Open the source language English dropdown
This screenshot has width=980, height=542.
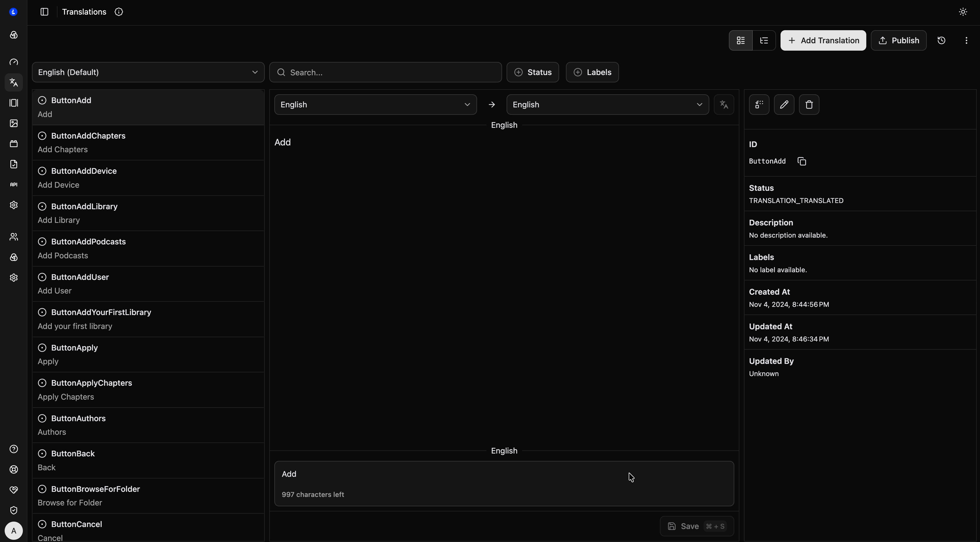[x=375, y=105]
